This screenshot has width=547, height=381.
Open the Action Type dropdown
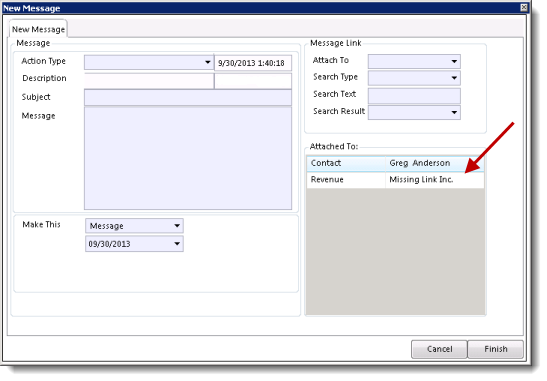(x=149, y=62)
